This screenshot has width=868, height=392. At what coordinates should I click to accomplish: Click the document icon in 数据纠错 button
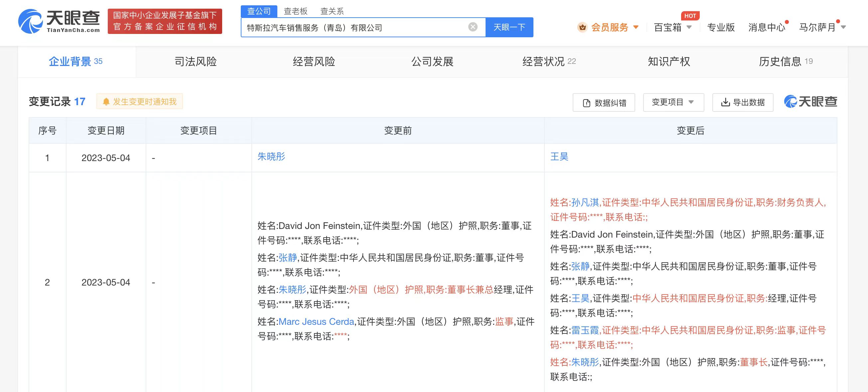pos(586,103)
